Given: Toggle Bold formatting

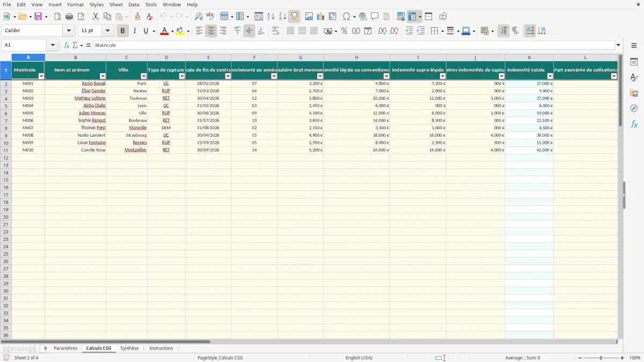Looking at the screenshot, I should pos(122,31).
